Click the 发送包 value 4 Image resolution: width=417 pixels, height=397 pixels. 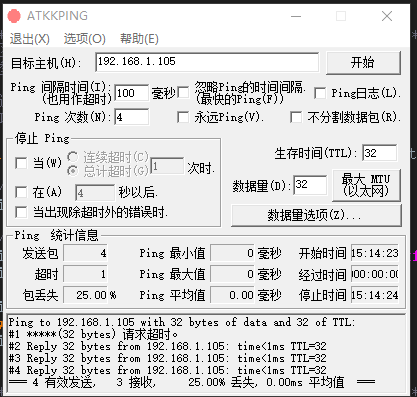[x=86, y=253]
